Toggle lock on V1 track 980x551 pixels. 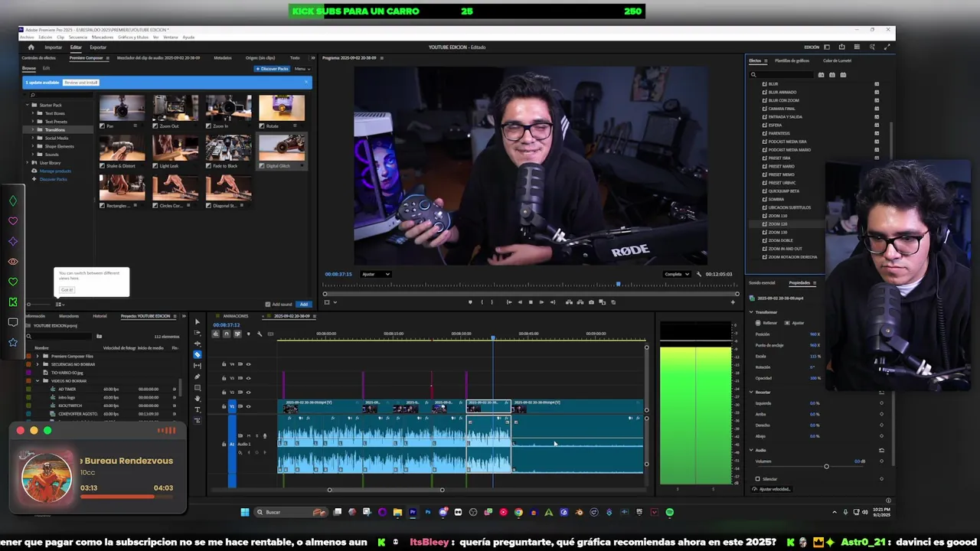coord(224,406)
